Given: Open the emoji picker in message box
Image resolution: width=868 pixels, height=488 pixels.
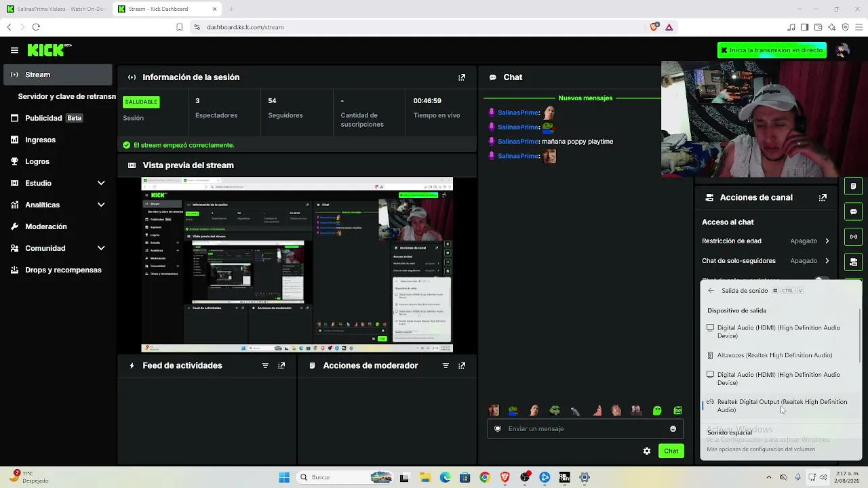Looking at the screenshot, I should point(673,428).
